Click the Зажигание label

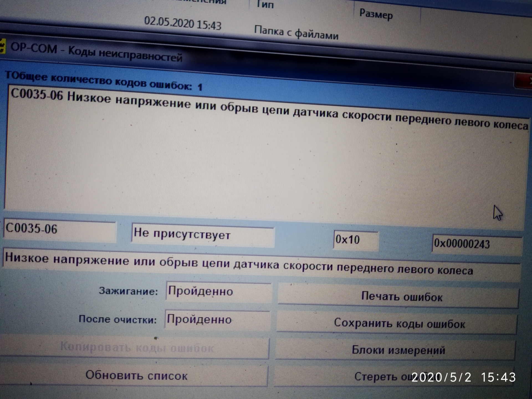(128, 291)
